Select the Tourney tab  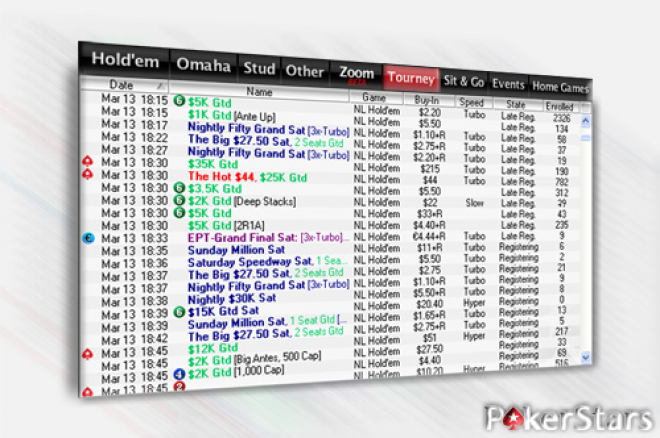[411, 78]
